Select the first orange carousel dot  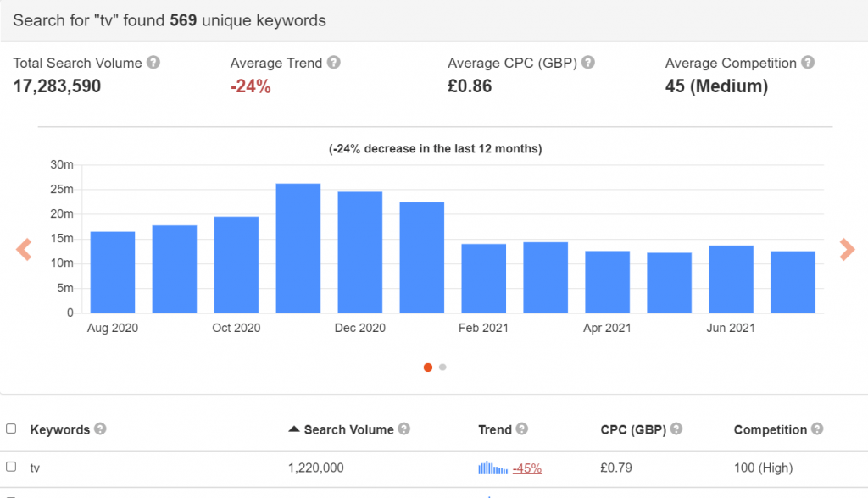(x=428, y=368)
